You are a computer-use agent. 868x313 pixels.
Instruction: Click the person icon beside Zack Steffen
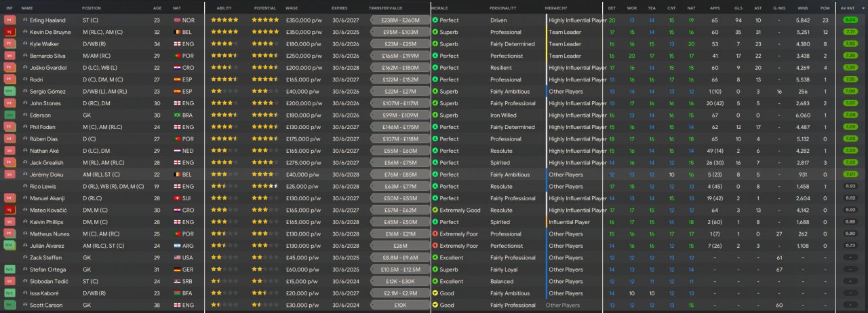25,257
